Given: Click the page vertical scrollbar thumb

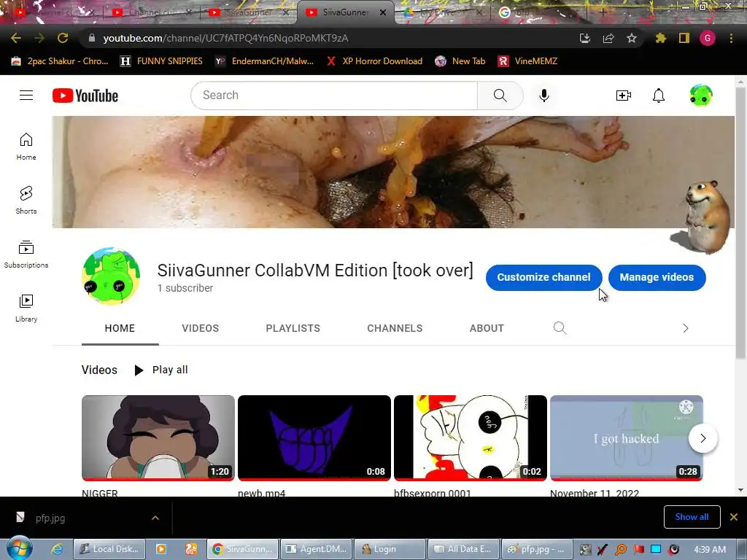Looking at the screenshot, I should point(740,224).
